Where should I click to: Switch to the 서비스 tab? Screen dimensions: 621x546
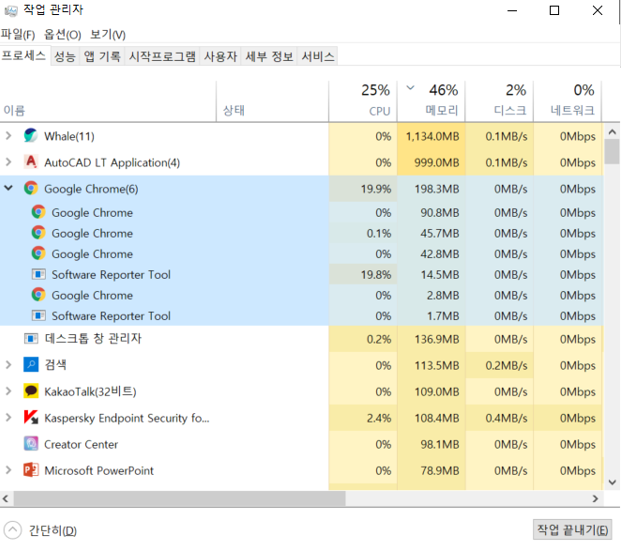click(318, 56)
